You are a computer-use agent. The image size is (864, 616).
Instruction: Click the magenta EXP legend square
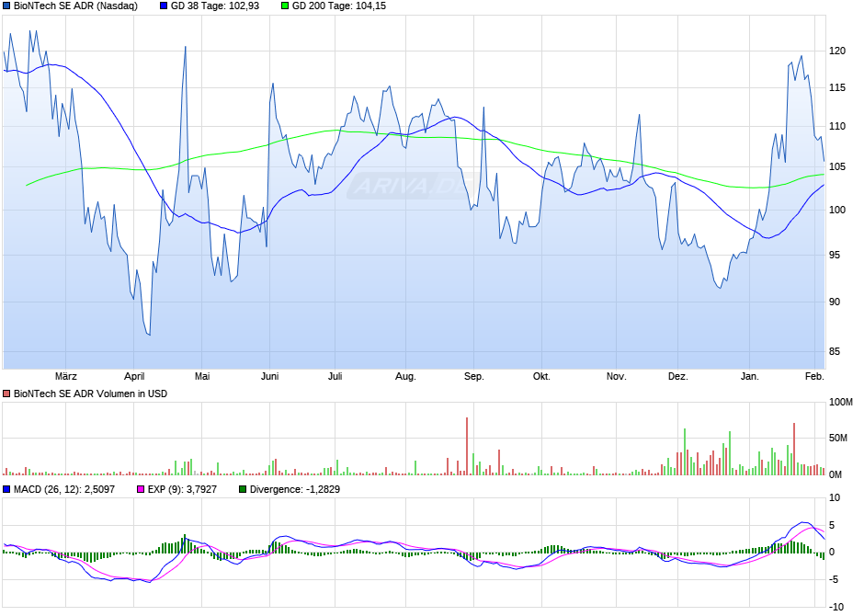click(x=141, y=489)
